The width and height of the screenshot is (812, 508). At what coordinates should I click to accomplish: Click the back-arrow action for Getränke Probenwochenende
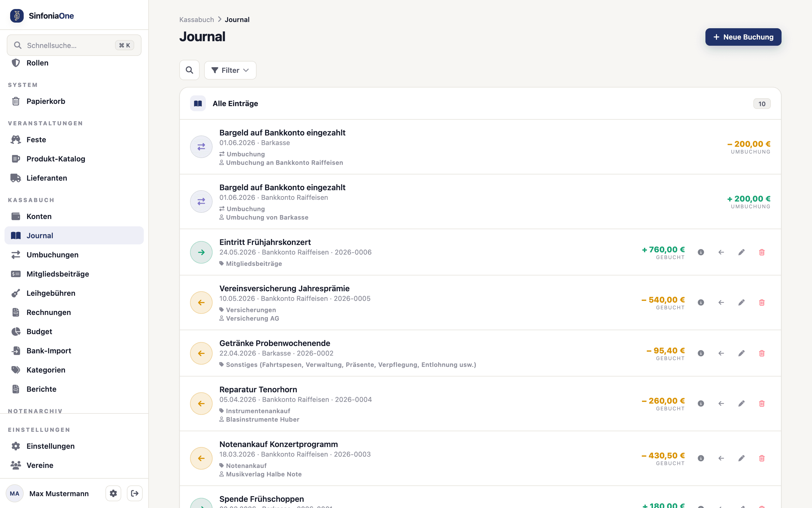[x=721, y=353]
